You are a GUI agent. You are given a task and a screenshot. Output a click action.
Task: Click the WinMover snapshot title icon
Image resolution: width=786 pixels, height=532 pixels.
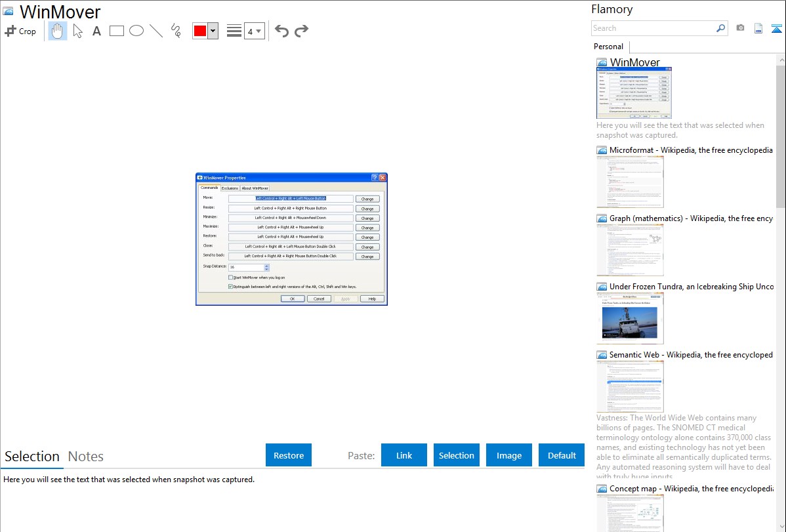pyautogui.click(x=8, y=12)
